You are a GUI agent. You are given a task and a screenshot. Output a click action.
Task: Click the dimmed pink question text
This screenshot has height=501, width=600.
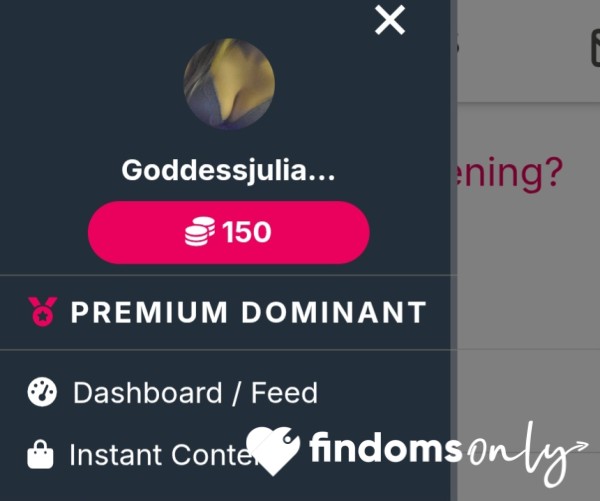click(x=506, y=174)
